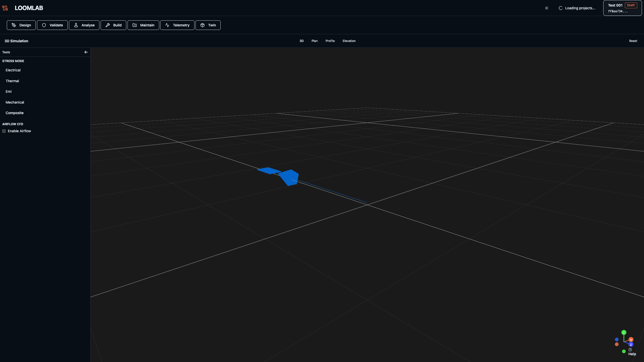Open Help via question mark link

630,349
